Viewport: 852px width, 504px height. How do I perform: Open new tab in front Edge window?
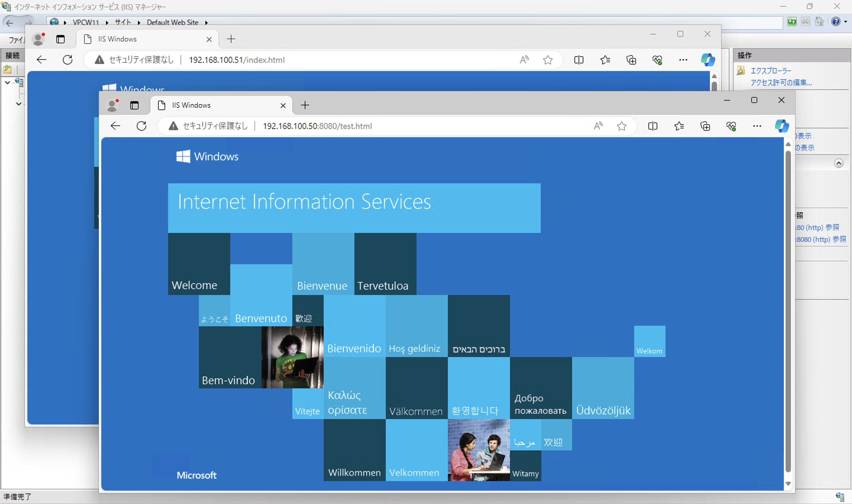tap(305, 105)
